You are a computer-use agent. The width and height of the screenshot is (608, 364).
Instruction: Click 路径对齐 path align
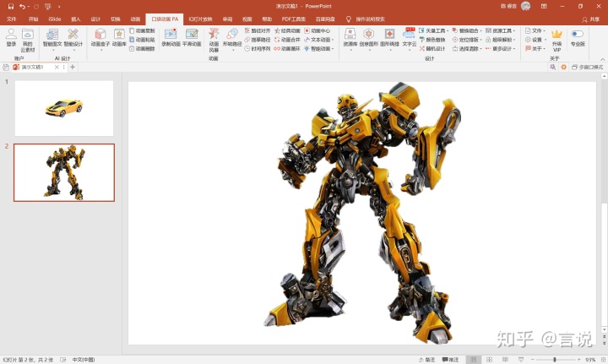258,30
